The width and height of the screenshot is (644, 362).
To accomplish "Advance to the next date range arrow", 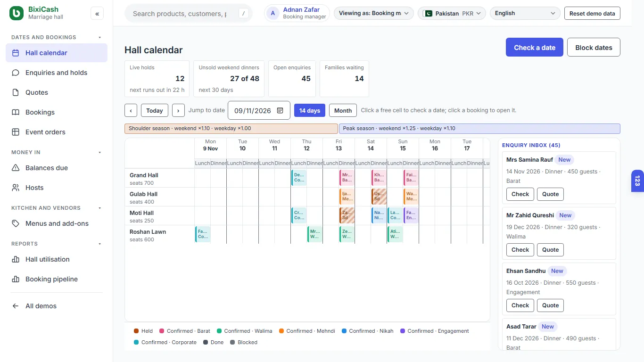I will coord(178,110).
